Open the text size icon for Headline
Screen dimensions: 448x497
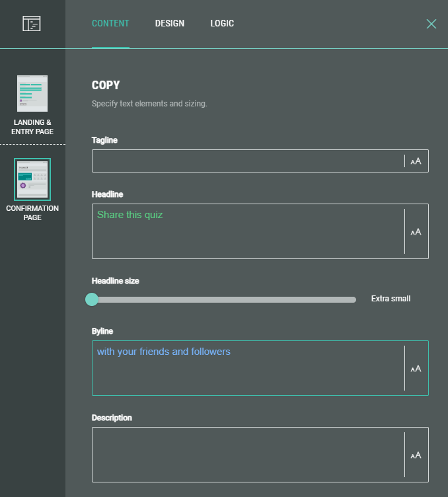click(x=416, y=232)
